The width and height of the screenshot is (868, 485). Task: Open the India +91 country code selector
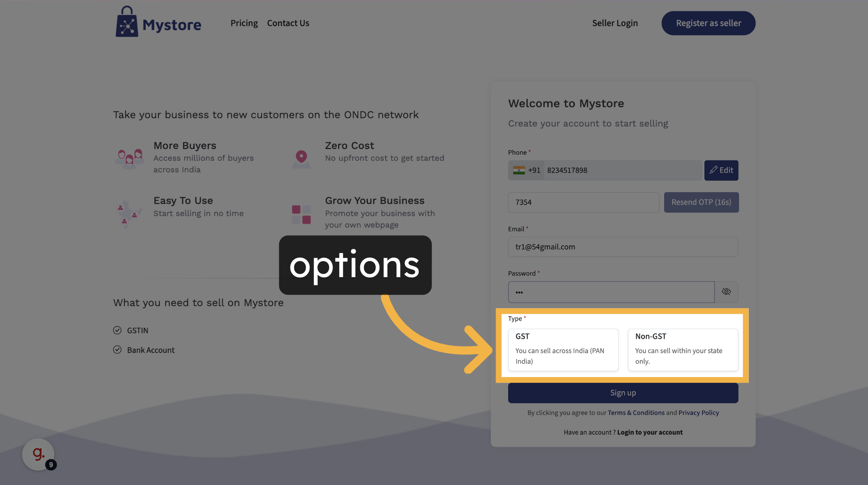coord(526,170)
